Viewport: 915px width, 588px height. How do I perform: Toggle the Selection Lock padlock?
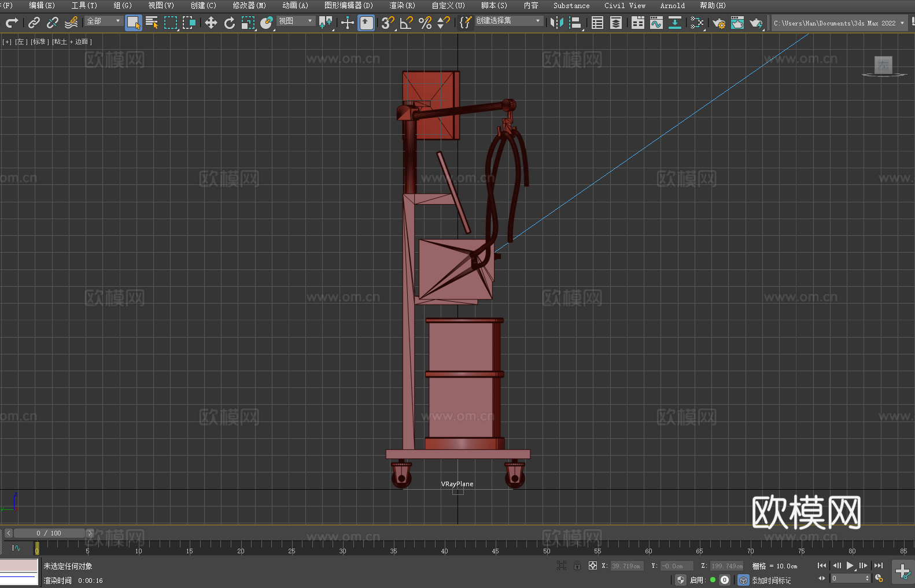577,565
